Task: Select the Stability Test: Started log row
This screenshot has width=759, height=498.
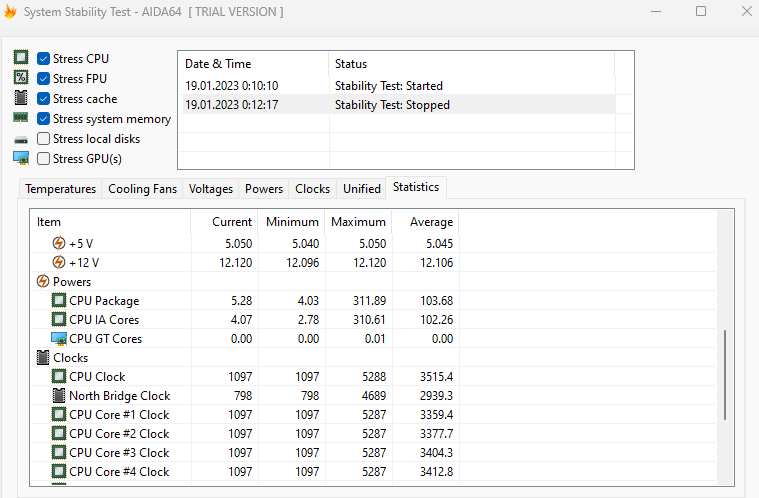Action: 397,86
